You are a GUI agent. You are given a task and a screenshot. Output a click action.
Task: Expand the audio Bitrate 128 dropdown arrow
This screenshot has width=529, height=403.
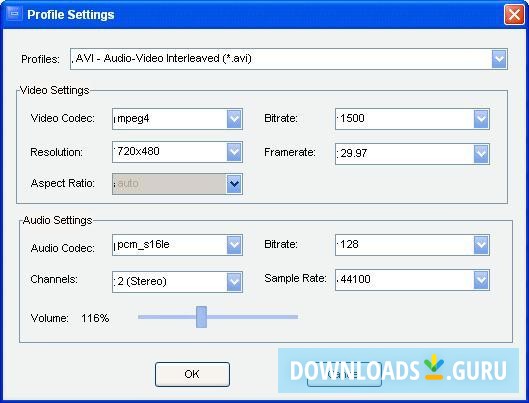481,245
